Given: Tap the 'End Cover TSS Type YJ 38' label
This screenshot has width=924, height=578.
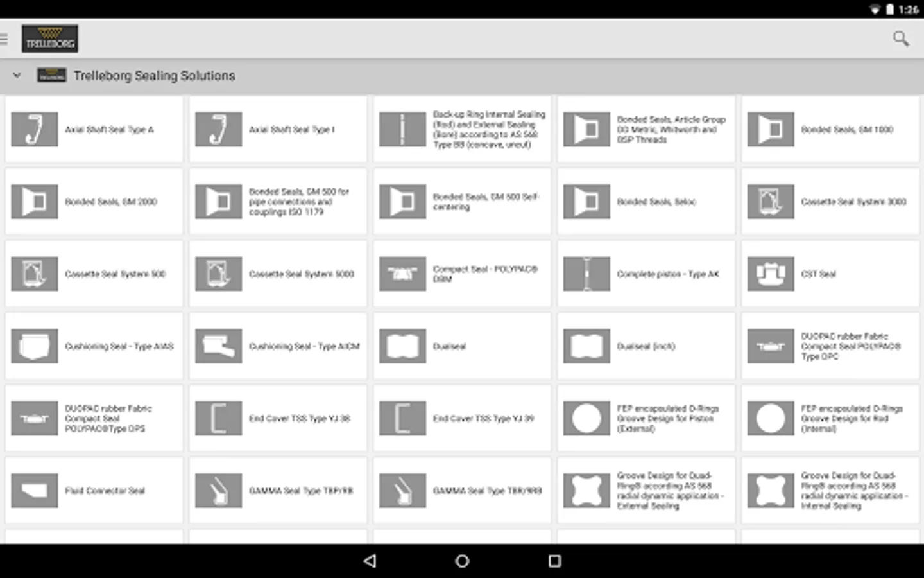Looking at the screenshot, I should [x=300, y=418].
